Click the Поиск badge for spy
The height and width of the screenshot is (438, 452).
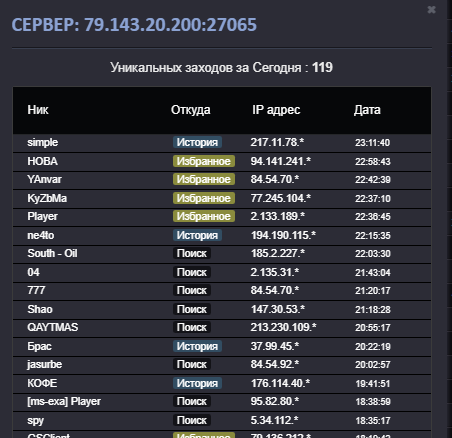pyautogui.click(x=192, y=420)
